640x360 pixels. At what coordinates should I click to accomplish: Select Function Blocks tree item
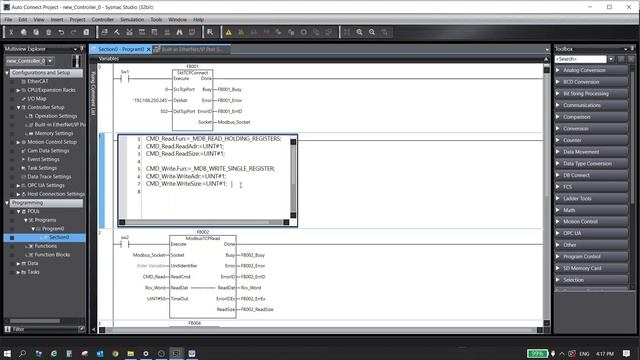[x=52, y=255]
